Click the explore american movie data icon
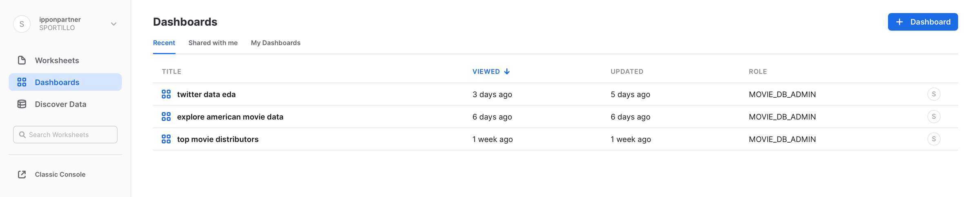The image size is (980, 197). [166, 117]
